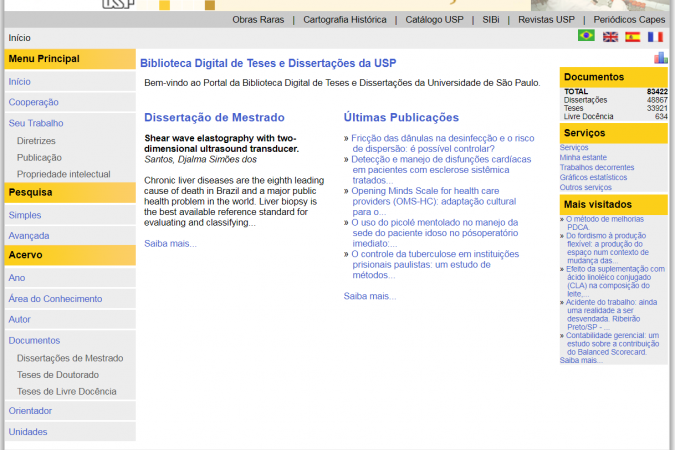675x450 pixels.
Task: Open Minha estante link
Action: coord(583,158)
